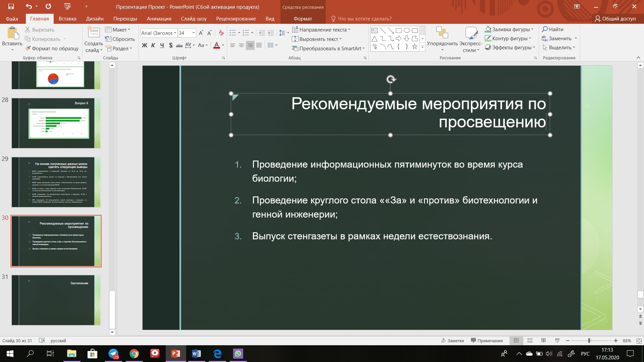This screenshot has width=644, height=362.
Task: Switch to slide sorter view in the status bar
Action: [x=530, y=341]
